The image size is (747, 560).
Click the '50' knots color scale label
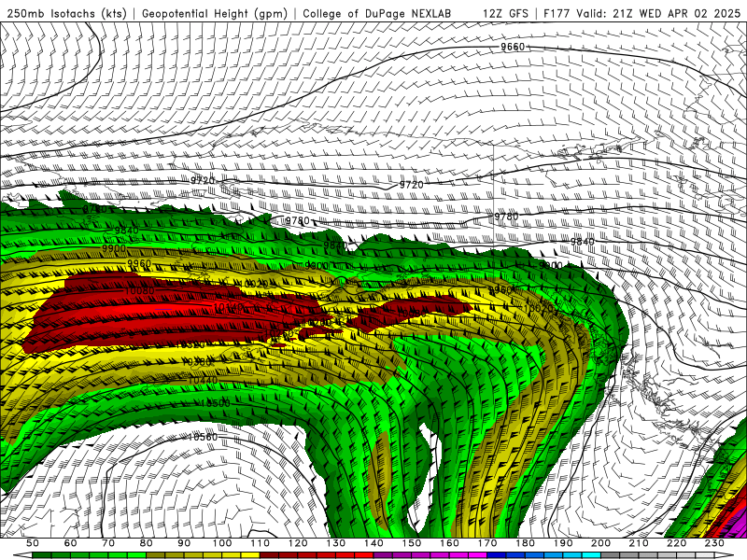tap(33, 543)
